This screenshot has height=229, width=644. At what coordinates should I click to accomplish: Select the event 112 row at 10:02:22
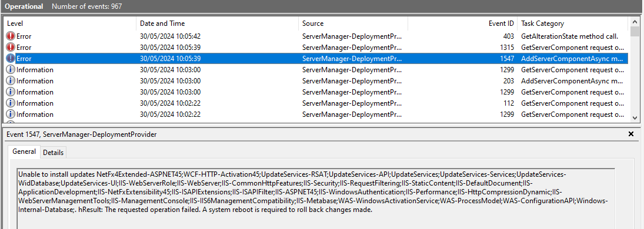click(x=316, y=103)
